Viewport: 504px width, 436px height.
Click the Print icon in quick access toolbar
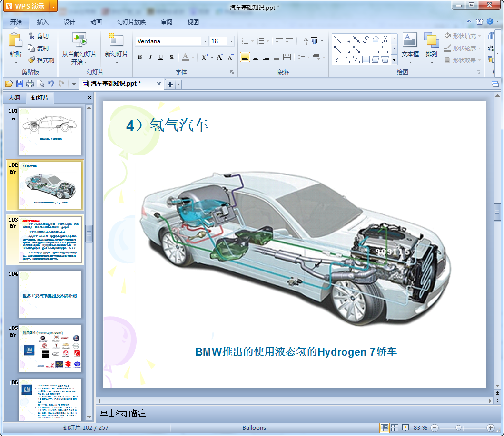click(30, 84)
